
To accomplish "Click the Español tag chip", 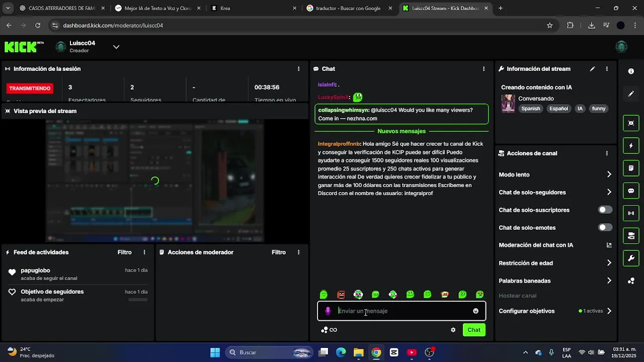I will [x=558, y=109].
